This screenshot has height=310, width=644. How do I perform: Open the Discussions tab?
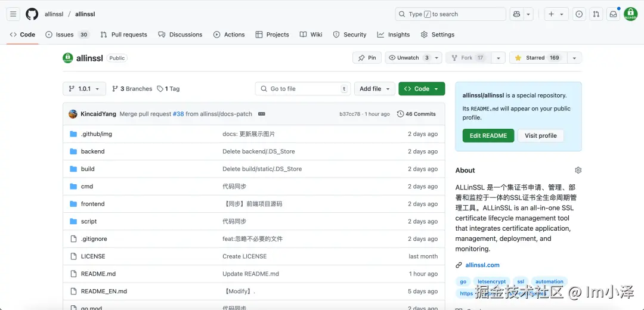click(x=180, y=35)
